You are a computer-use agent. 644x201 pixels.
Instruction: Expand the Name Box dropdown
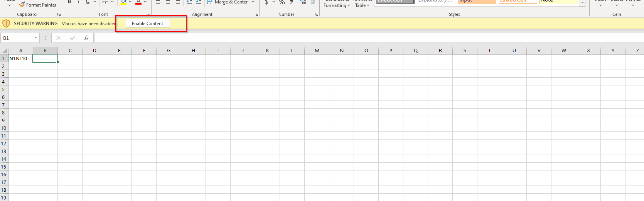(35, 38)
